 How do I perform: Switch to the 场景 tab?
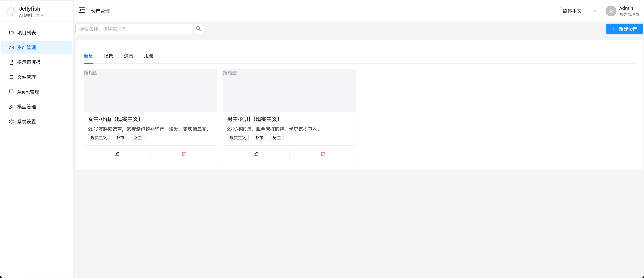click(108, 56)
